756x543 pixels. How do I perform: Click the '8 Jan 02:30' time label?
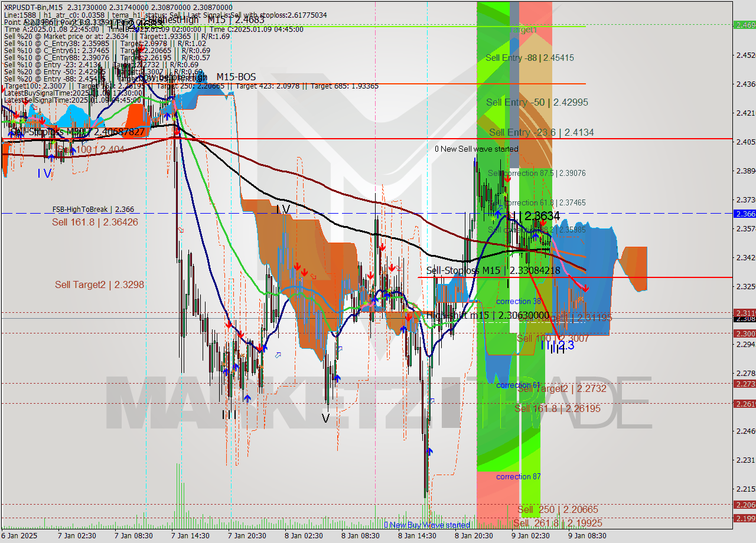(x=304, y=536)
